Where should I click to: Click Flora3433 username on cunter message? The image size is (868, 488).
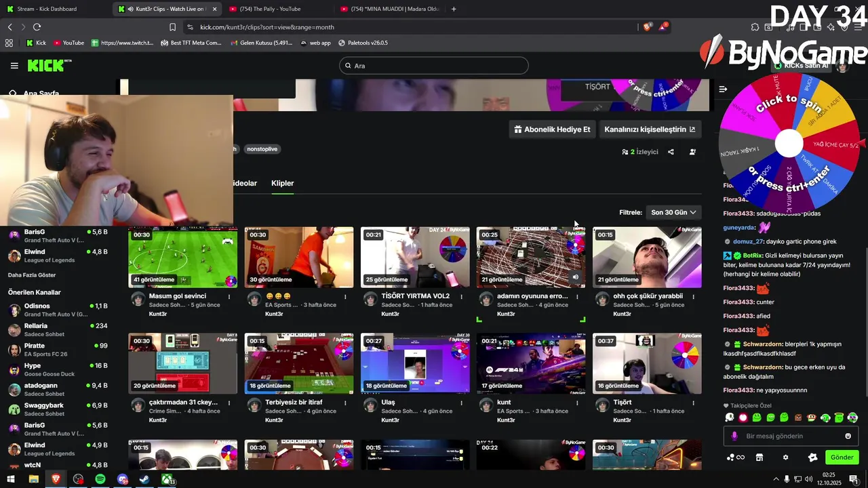pos(738,302)
